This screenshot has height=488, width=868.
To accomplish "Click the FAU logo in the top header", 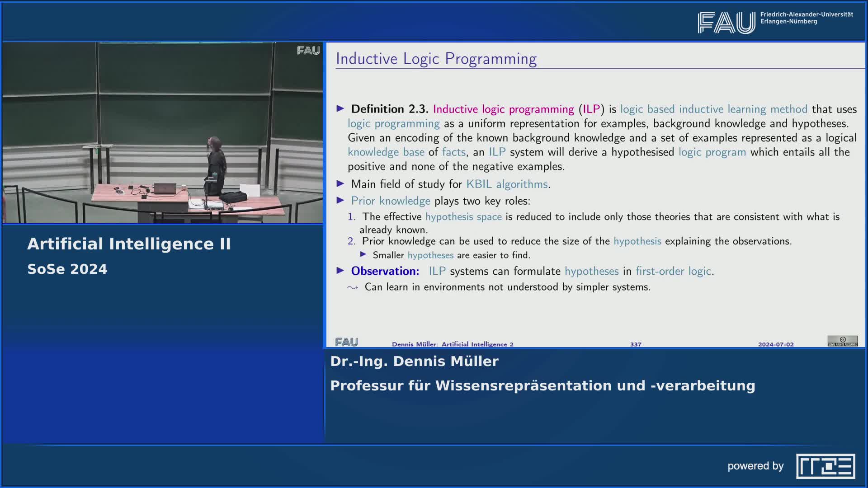I will (x=726, y=23).
